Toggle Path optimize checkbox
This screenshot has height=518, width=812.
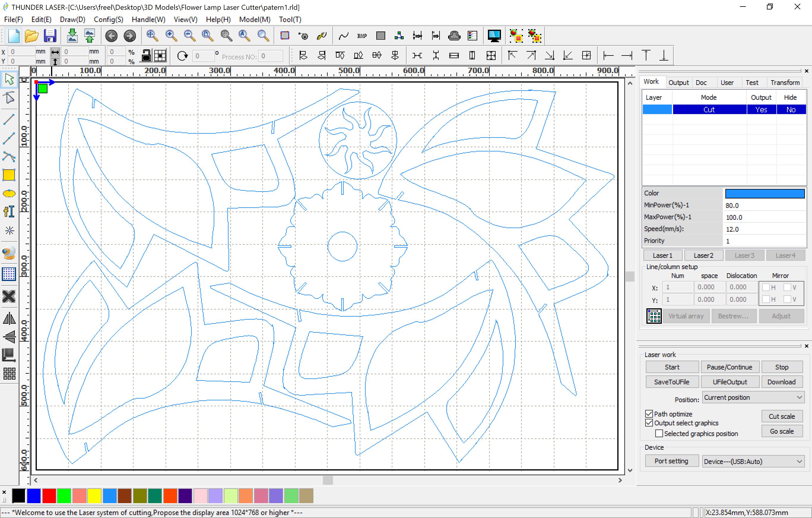[x=650, y=413]
